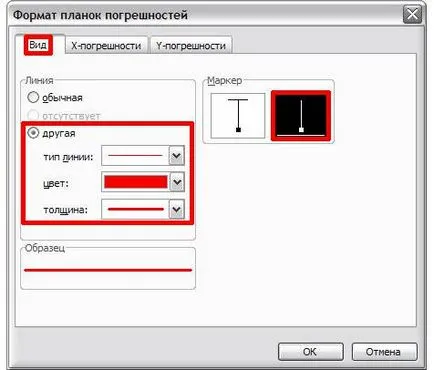Click the толщина label
This screenshot has height=370, width=434.
point(66,210)
